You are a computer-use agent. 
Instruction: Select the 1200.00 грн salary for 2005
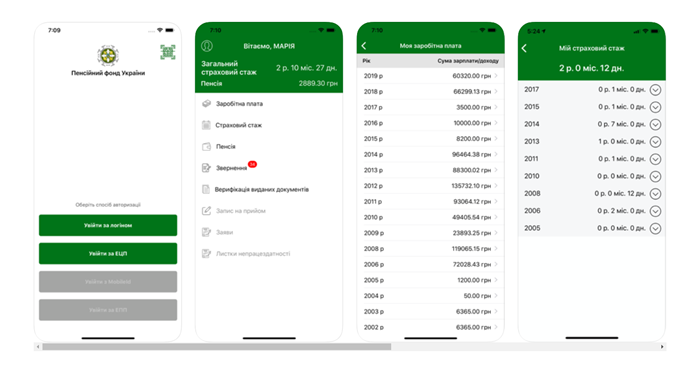(x=474, y=280)
